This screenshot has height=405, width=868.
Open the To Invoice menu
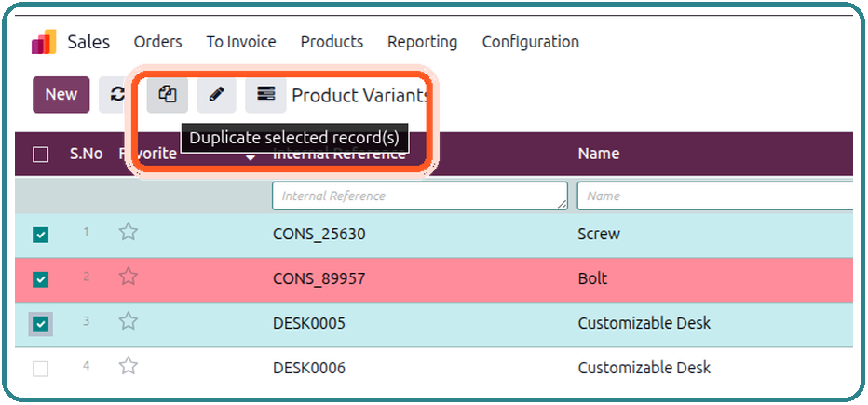(x=241, y=42)
